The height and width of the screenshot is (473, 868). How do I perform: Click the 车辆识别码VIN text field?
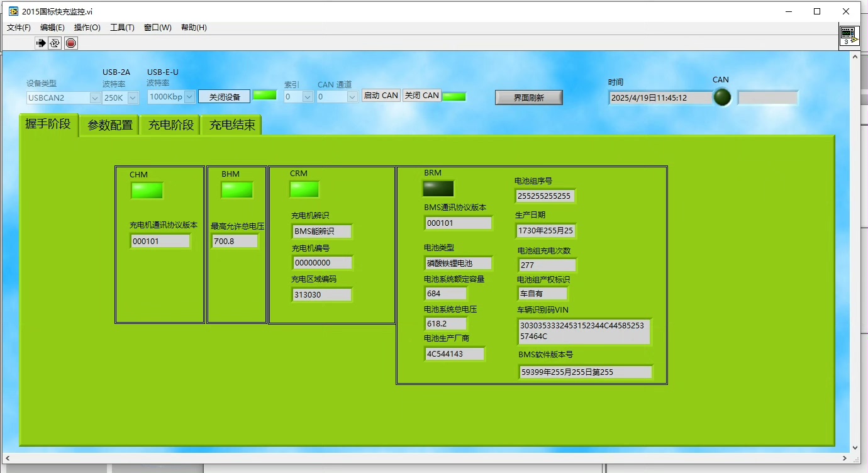(x=583, y=331)
